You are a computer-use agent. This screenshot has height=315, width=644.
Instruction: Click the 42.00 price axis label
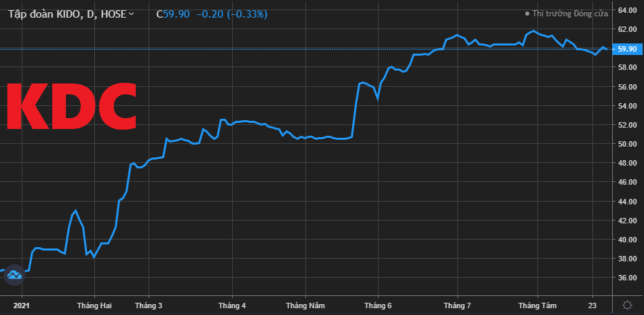tap(627, 221)
